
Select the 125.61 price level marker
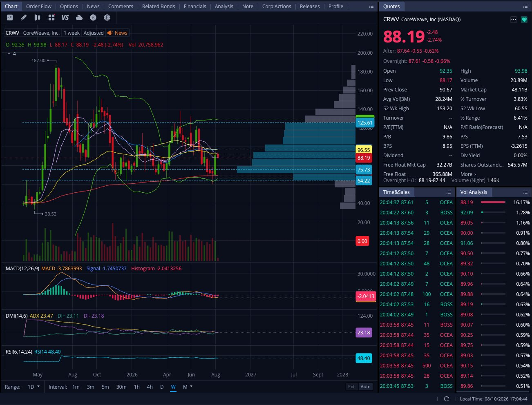coord(364,122)
